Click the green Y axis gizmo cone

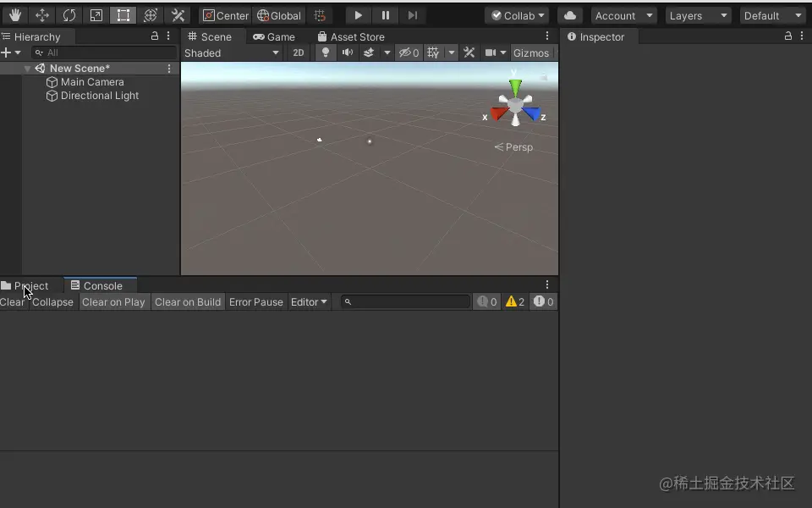pyautogui.click(x=515, y=87)
